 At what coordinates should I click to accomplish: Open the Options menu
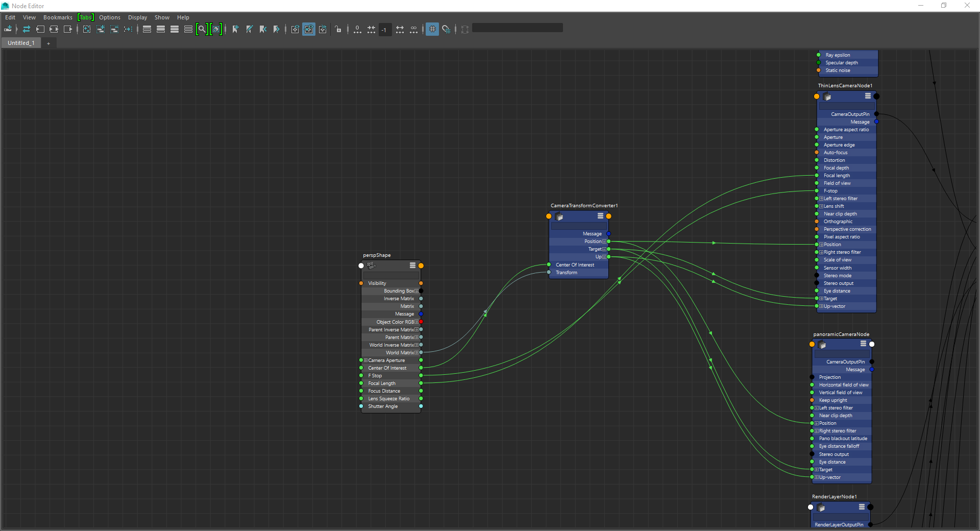tap(110, 17)
